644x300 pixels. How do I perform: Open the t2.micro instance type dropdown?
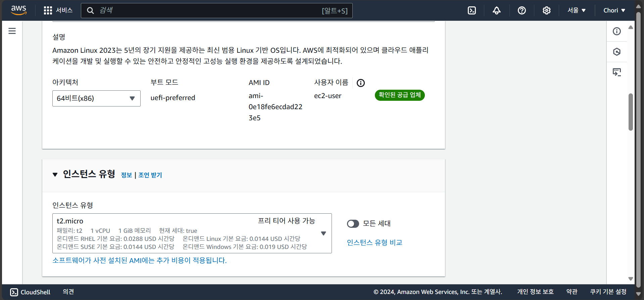192,233
